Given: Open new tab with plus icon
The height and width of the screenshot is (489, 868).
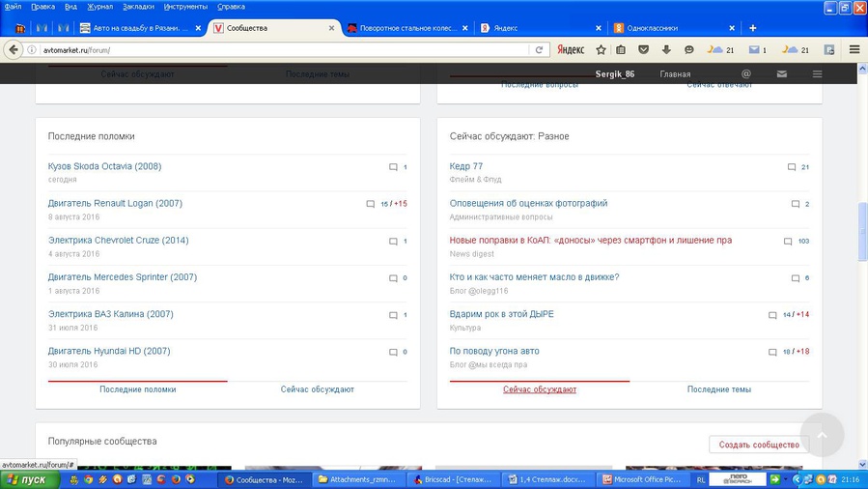Looking at the screenshot, I should coord(752,28).
